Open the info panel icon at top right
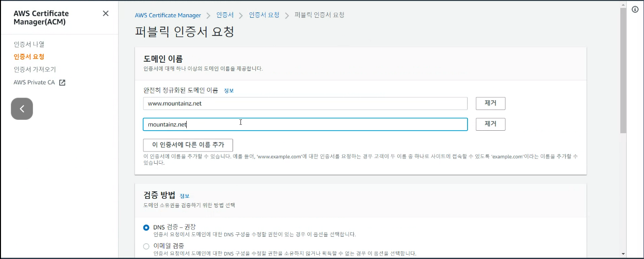644x259 pixels. [x=635, y=9]
